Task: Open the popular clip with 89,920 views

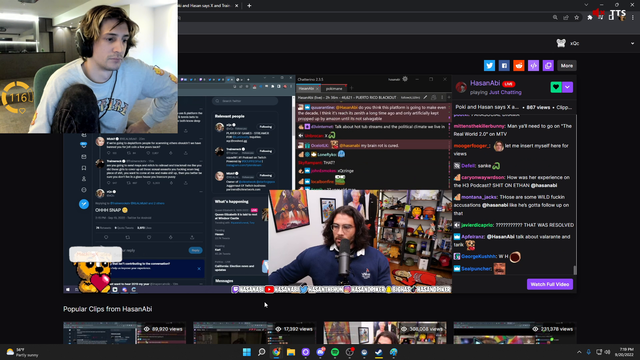Action: [x=124, y=333]
